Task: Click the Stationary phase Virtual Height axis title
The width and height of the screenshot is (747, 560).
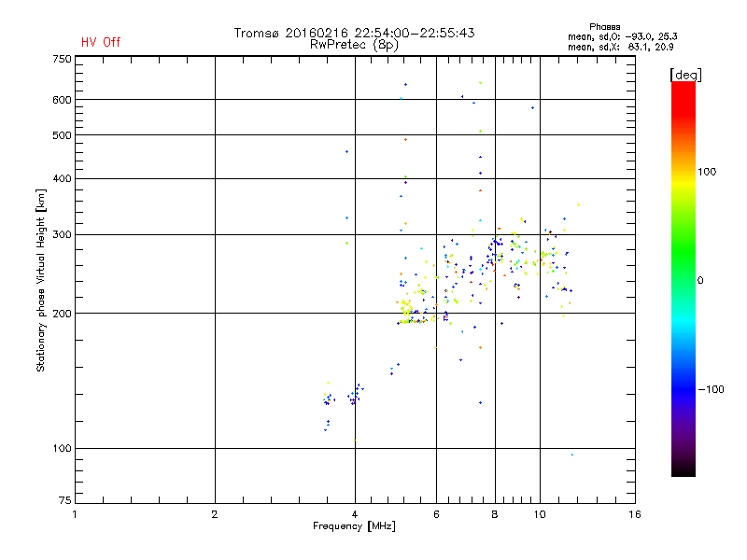Action: tap(41, 281)
